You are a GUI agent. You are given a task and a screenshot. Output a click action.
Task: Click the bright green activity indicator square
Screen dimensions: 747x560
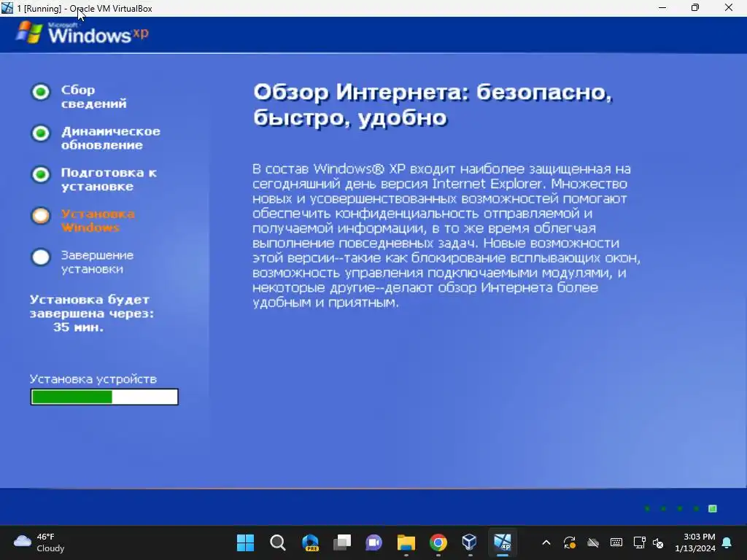click(x=713, y=508)
